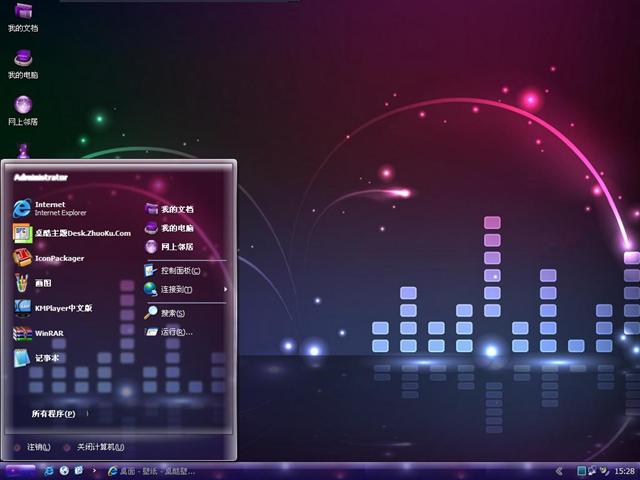Launch Internet Explorer from the start menu
640x480 pixels.
pos(50,208)
